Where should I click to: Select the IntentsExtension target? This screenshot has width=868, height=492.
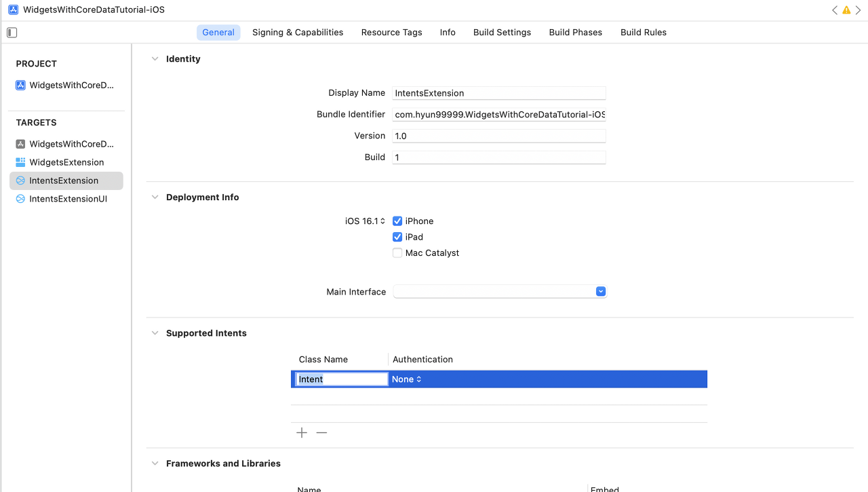66,181
